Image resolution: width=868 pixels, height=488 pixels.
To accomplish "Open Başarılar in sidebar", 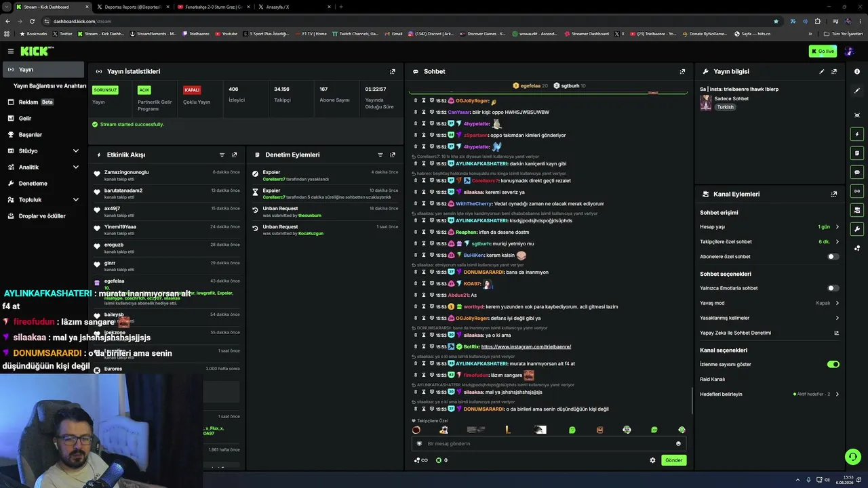I will (x=43, y=135).
